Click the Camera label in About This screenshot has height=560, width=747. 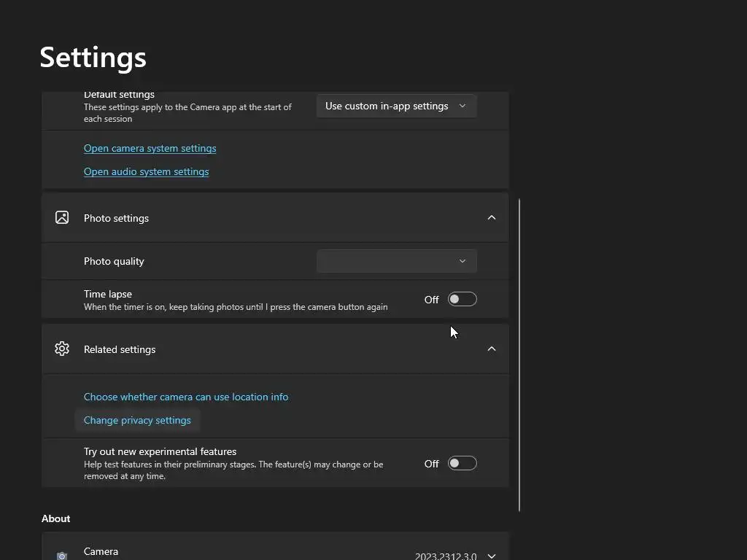101,551
